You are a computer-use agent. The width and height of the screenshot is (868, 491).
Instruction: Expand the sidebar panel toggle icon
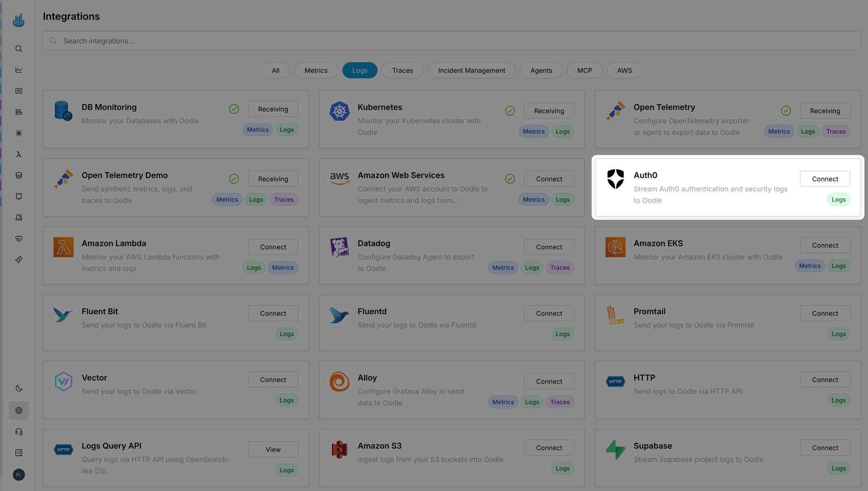19,452
